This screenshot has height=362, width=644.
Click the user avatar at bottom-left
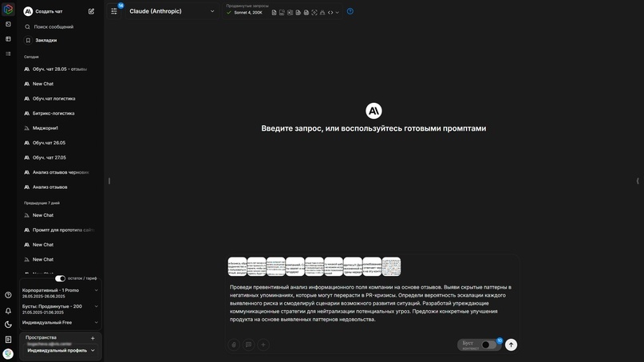click(x=8, y=353)
